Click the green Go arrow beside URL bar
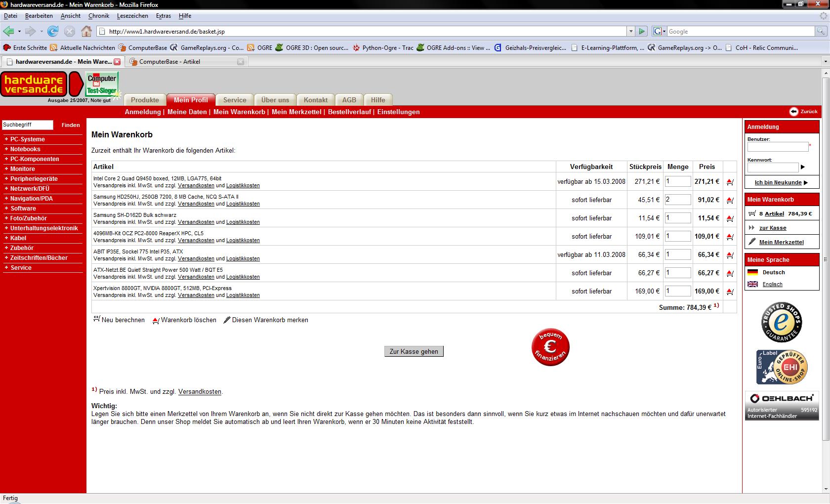 click(642, 31)
